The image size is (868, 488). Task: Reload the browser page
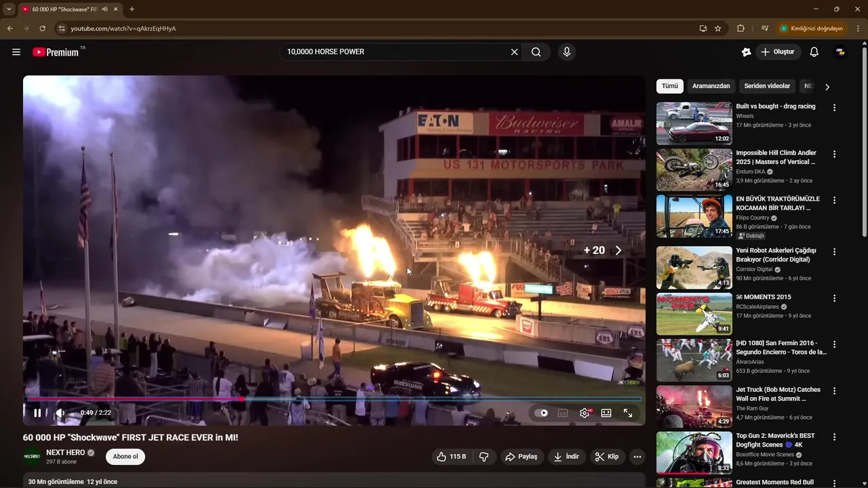tap(42, 28)
